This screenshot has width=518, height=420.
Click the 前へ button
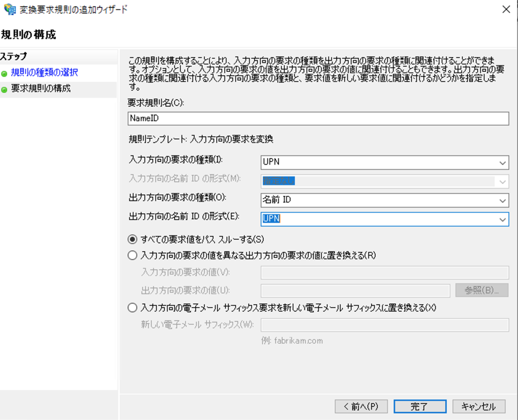[361, 406]
